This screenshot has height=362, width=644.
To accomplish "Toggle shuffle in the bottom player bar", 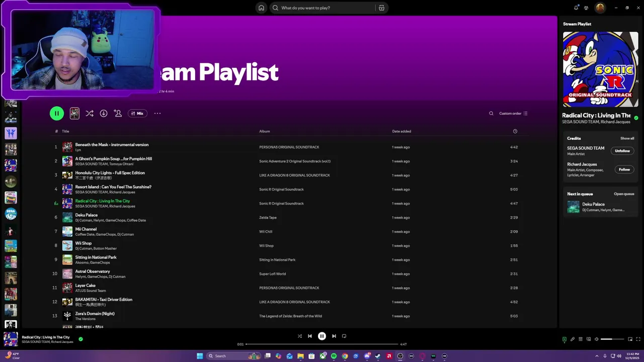I will click(x=299, y=336).
